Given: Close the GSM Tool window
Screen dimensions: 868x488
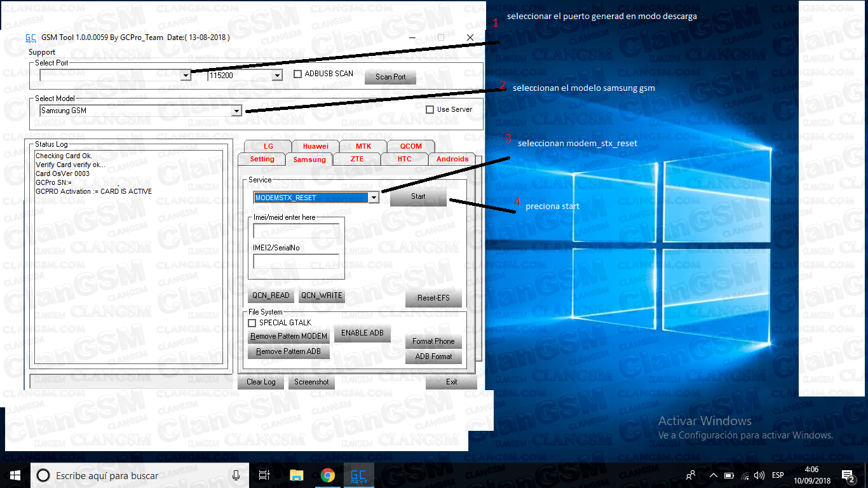Looking at the screenshot, I should [470, 37].
